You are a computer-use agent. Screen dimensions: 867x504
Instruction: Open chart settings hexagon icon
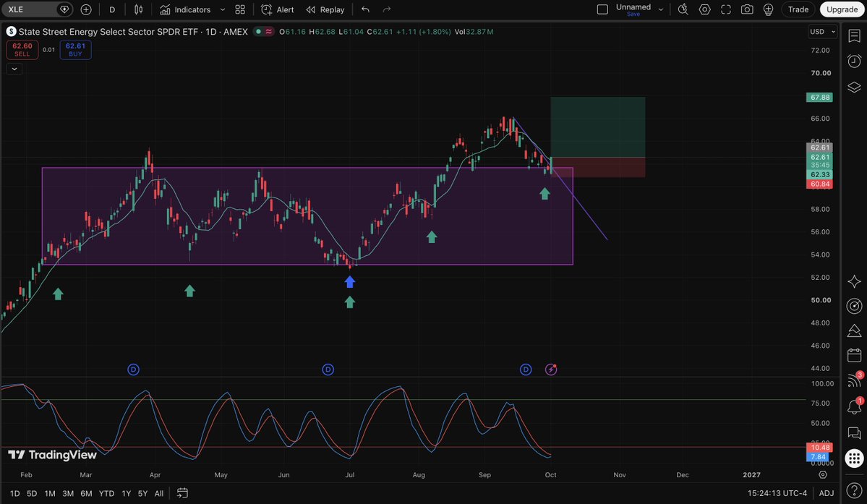[704, 9]
